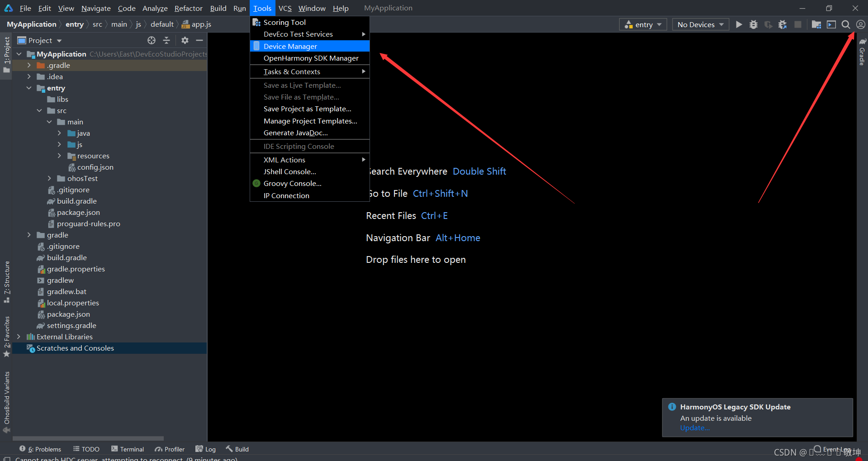Viewport: 868px width, 461px height.
Task: Choose OpenHarmony SDK Manager
Action: pyautogui.click(x=310, y=58)
